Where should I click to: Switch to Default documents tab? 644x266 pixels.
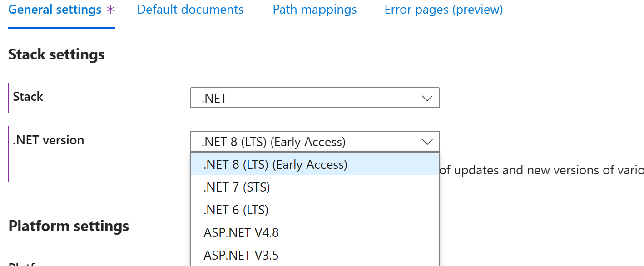point(190,10)
